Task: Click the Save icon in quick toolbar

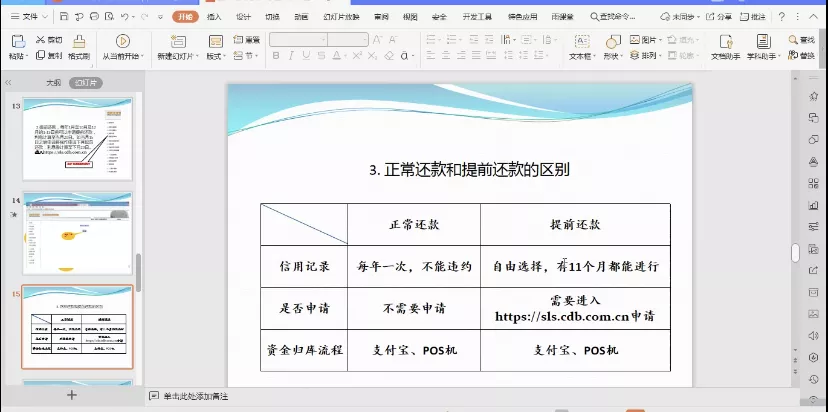Action: pos(63,17)
